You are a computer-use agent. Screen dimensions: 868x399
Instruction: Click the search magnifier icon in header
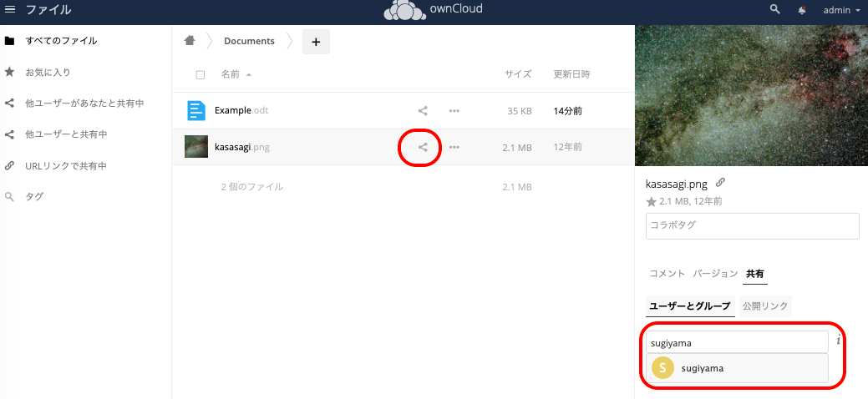[774, 10]
